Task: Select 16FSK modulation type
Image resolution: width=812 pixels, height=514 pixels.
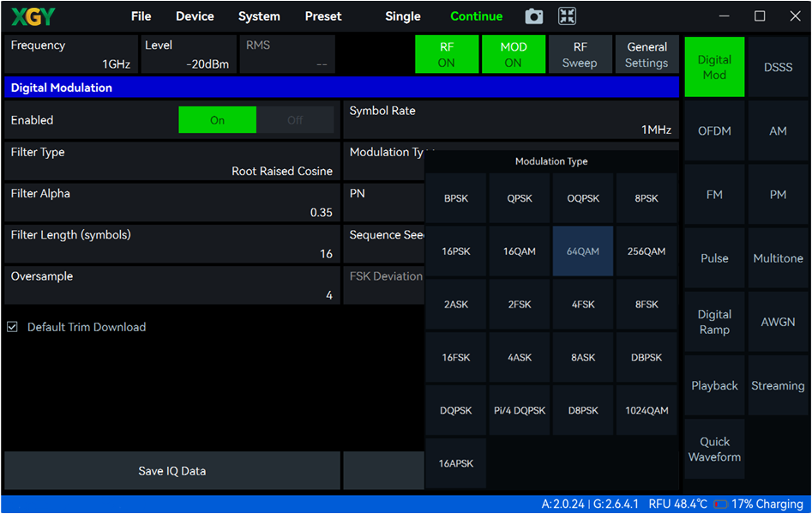Action: [455, 358]
